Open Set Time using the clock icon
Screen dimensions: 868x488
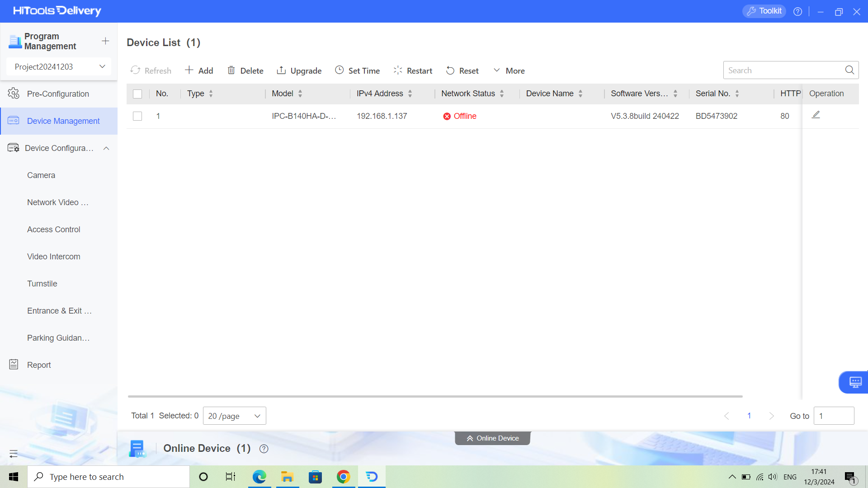[x=340, y=70]
